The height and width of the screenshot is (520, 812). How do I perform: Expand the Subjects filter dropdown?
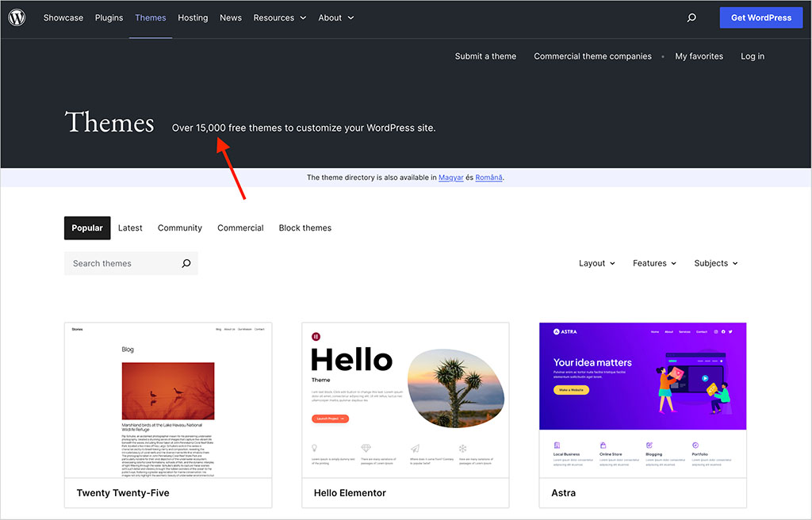[x=716, y=263]
